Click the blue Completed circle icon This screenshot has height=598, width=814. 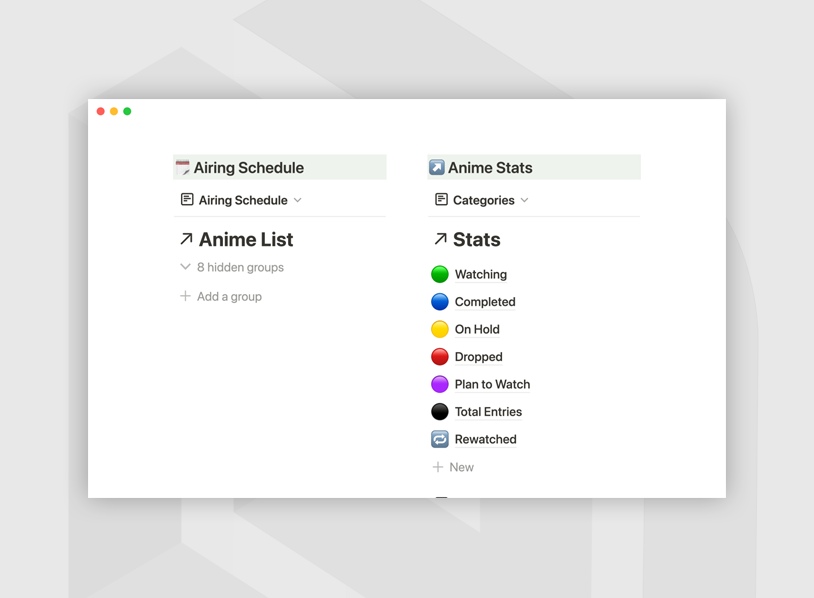440,302
